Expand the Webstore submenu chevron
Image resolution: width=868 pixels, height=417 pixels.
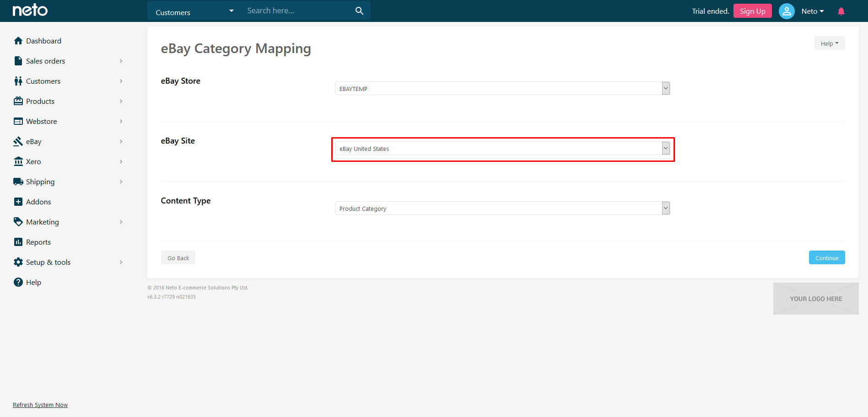tap(121, 121)
